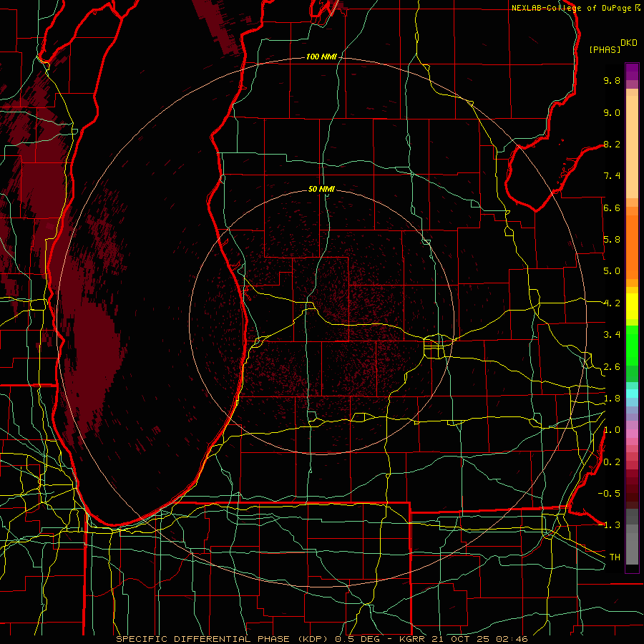Pick the light peach segment of the color bar
The image size is (644, 644).
click(x=632, y=147)
